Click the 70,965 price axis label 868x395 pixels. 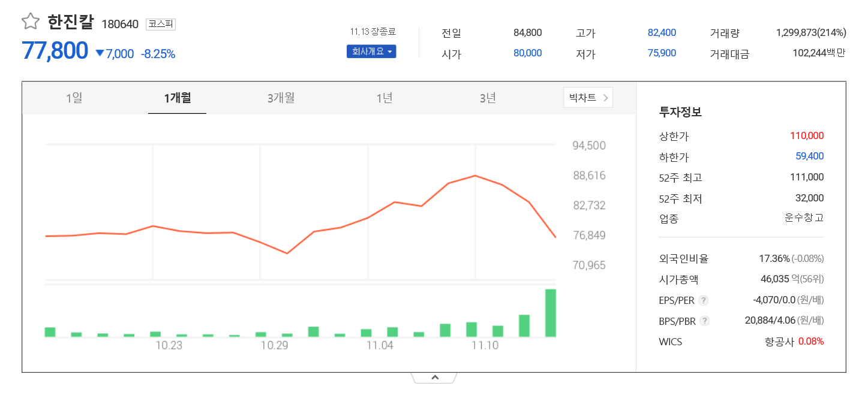(x=589, y=265)
